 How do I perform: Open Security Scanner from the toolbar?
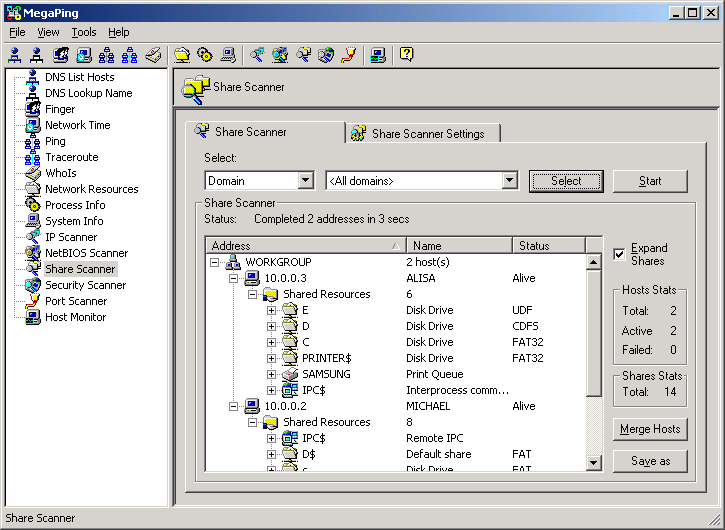[326, 55]
